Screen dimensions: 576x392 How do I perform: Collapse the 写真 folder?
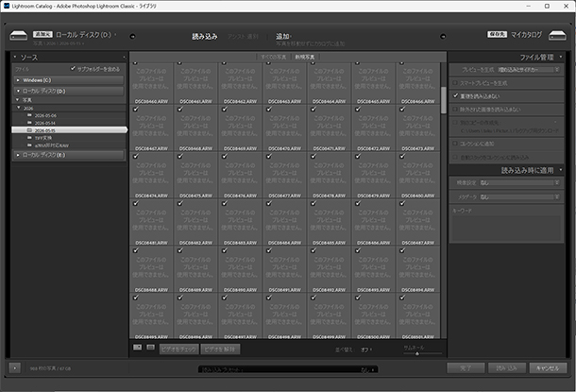[17, 99]
